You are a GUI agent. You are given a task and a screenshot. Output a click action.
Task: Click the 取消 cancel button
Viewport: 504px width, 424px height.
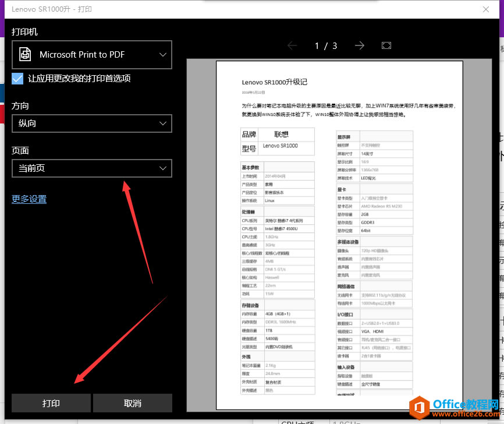pos(133,402)
